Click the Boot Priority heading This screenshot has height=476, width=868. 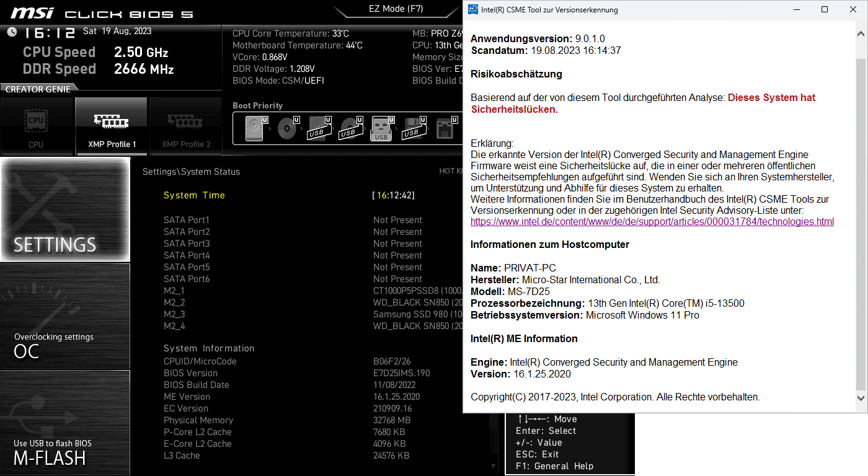tap(257, 105)
